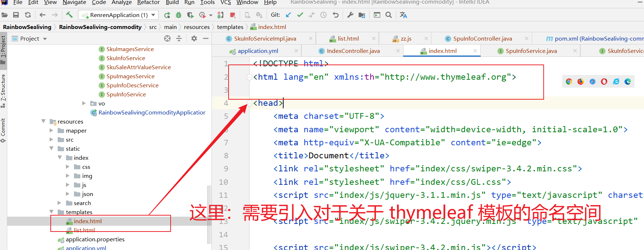Close the index.html editor tab
The width and height of the screenshot is (644, 250).
tap(475, 51)
